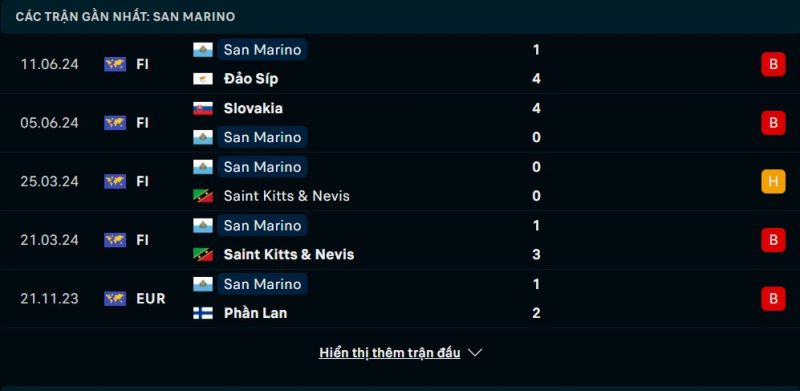
Task: Click San Marino flag in 11.06.24 match
Action: [x=203, y=50]
